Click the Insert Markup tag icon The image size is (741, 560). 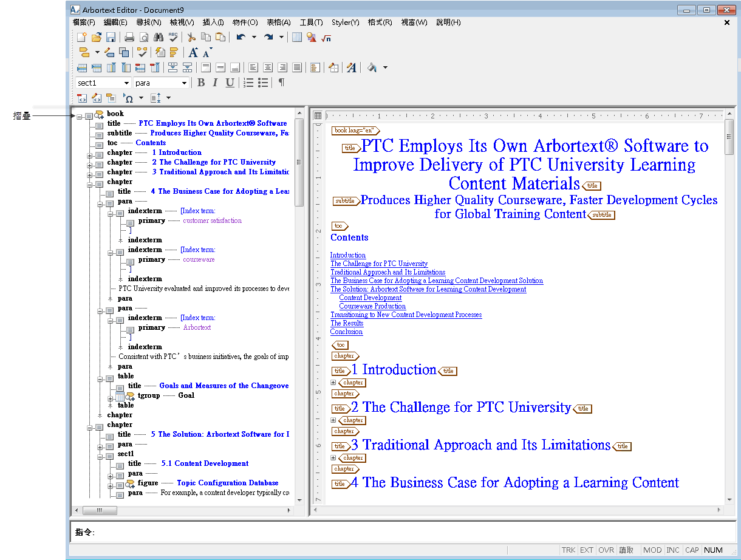[84, 52]
